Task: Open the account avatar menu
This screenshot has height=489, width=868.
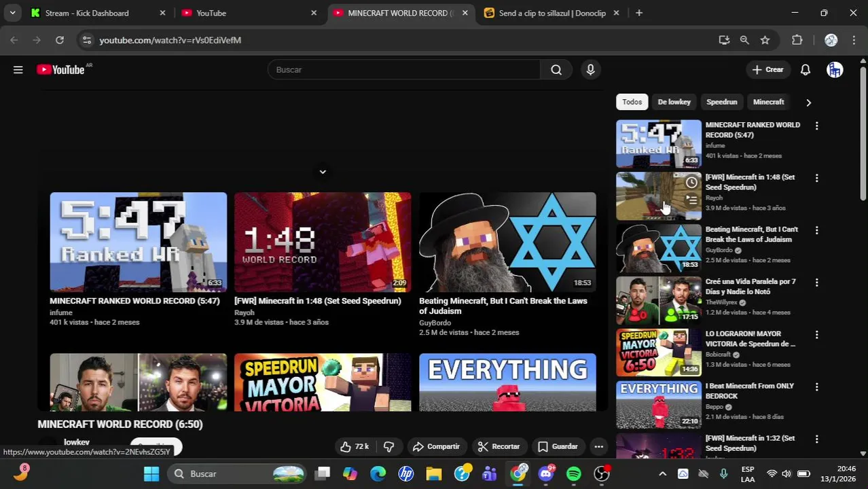Action: coord(835,69)
